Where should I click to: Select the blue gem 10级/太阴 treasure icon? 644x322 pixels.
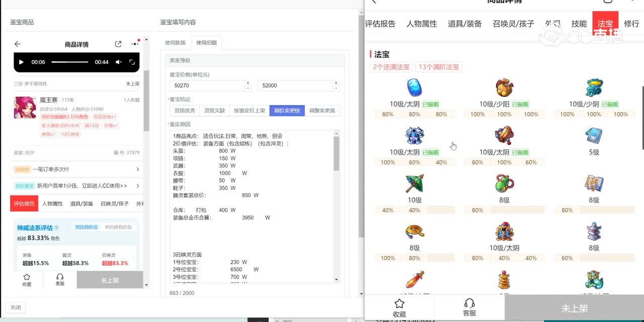(x=415, y=88)
